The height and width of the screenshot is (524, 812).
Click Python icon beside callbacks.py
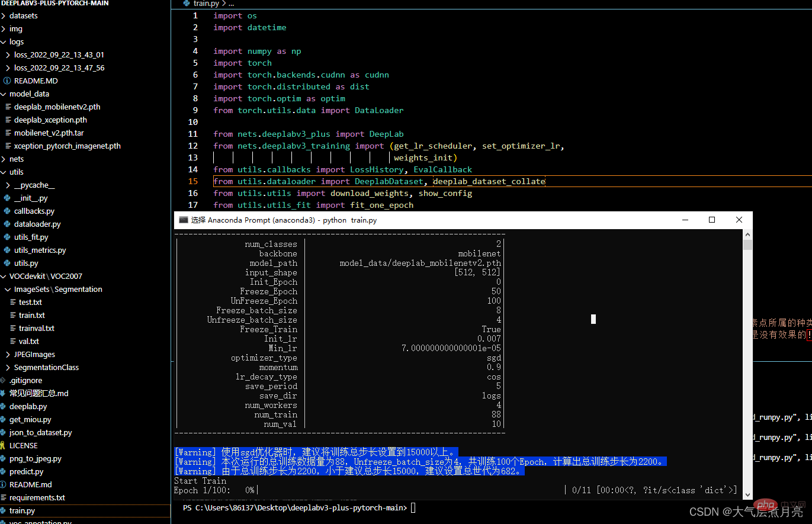point(7,211)
